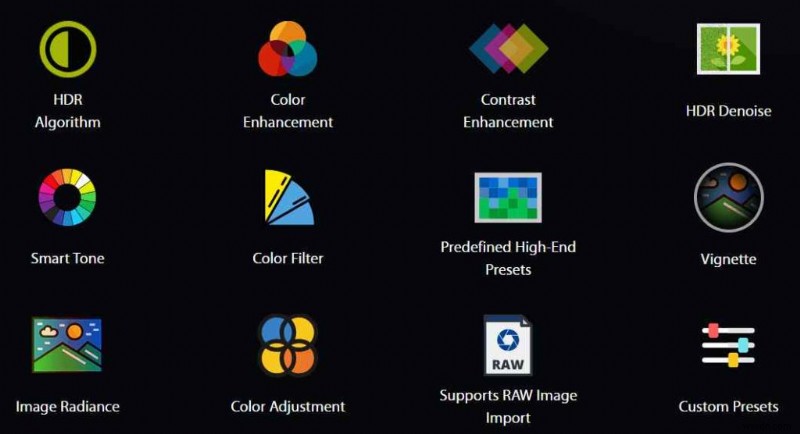Image resolution: width=800 pixels, height=434 pixels.
Task: Click the Contrast Enhancement label
Action: click(x=508, y=111)
